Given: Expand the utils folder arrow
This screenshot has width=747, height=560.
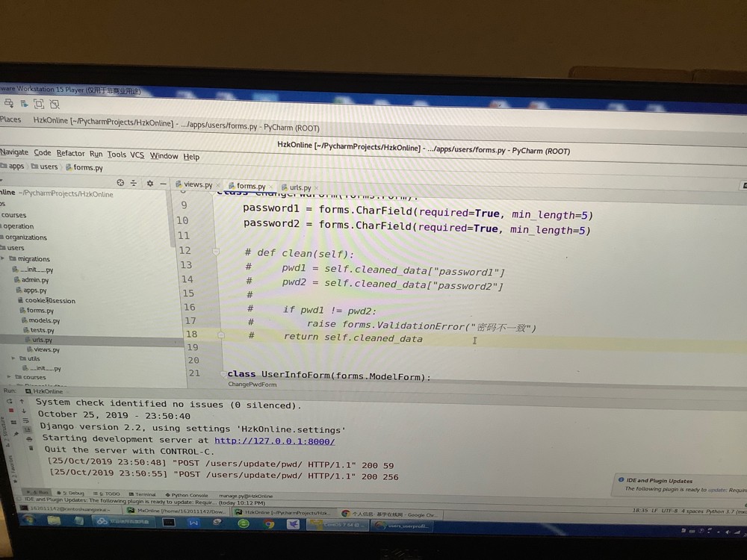Looking at the screenshot, I should [x=13, y=358].
